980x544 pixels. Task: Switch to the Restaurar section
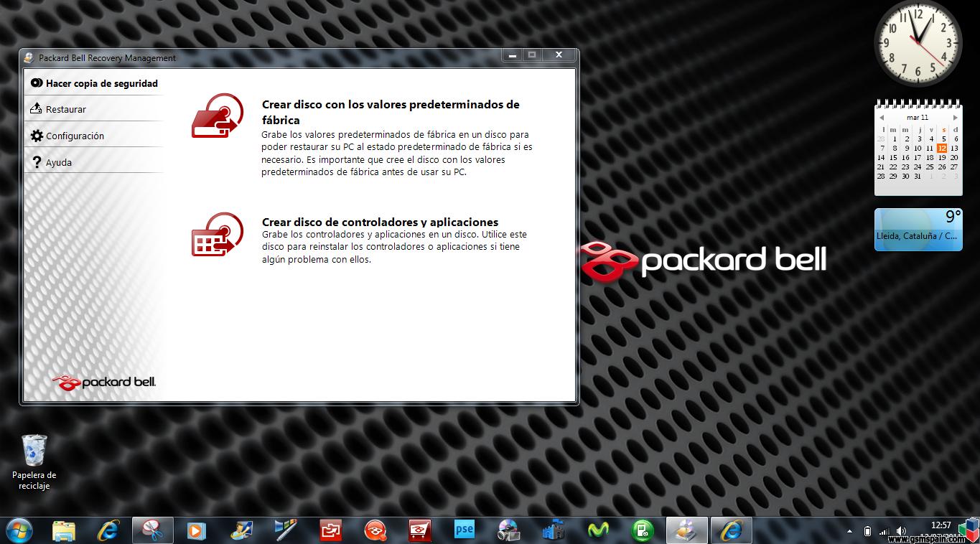(94, 109)
